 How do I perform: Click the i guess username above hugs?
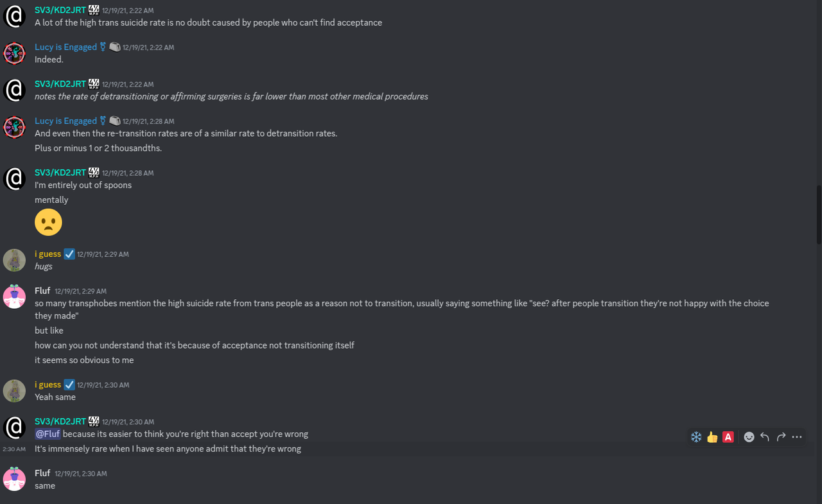[x=48, y=254]
